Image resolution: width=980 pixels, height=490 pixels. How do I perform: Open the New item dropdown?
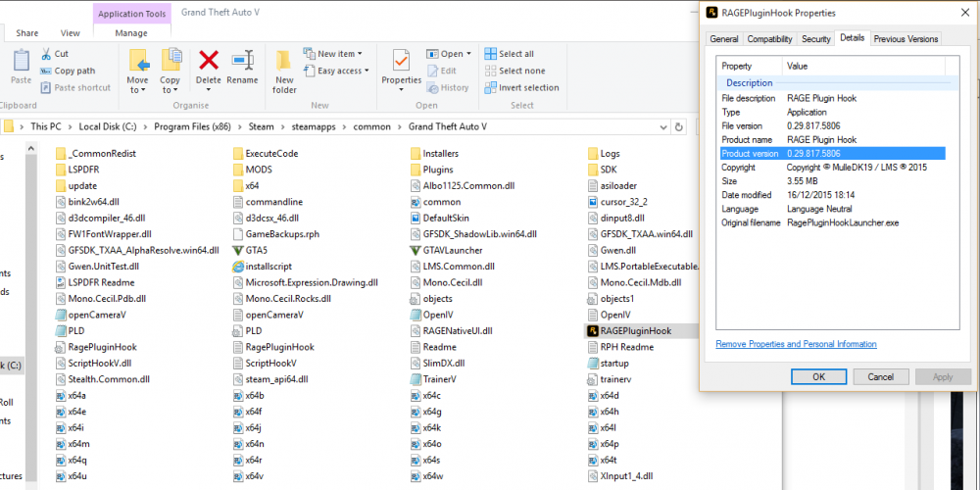(x=333, y=54)
